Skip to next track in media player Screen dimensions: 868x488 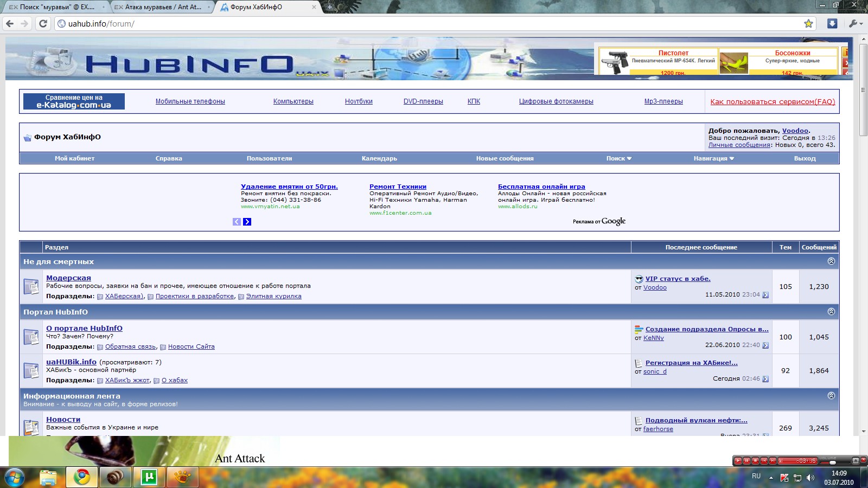pyautogui.click(x=773, y=461)
